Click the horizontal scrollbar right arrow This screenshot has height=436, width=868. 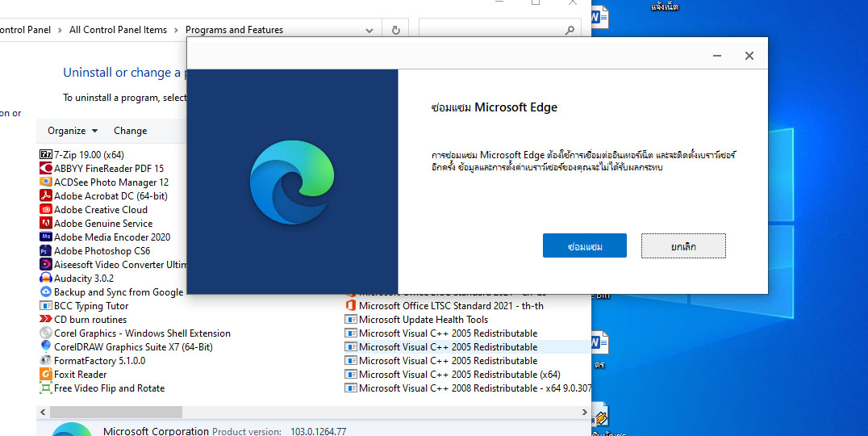[584, 412]
